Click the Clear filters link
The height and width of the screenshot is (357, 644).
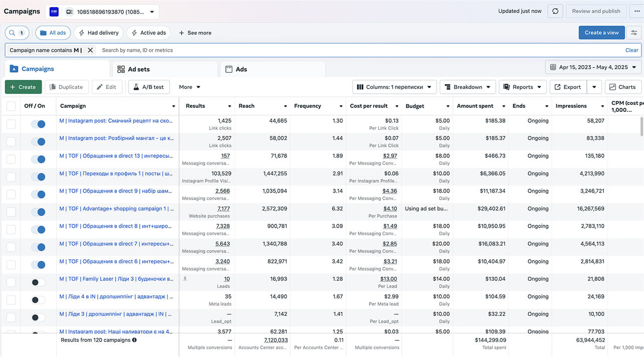[x=632, y=50]
